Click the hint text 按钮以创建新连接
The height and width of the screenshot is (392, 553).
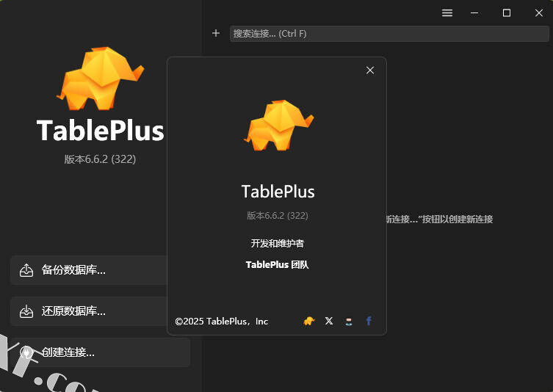(x=458, y=219)
